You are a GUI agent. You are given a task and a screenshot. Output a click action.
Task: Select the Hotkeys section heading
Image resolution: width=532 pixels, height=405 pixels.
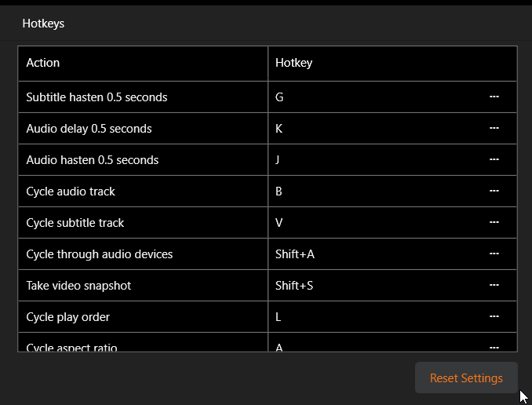[x=43, y=24]
